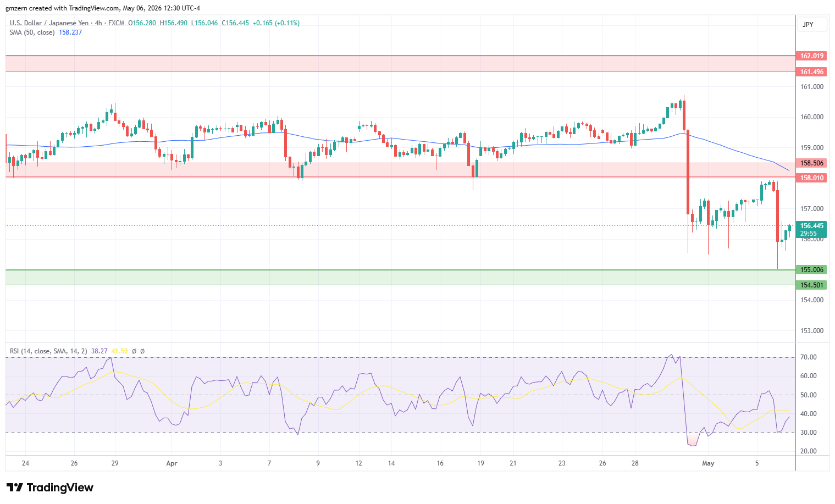Image resolution: width=835 pixels, height=504 pixels.
Task: Click the 154.501 support price label
Action: click(x=811, y=285)
